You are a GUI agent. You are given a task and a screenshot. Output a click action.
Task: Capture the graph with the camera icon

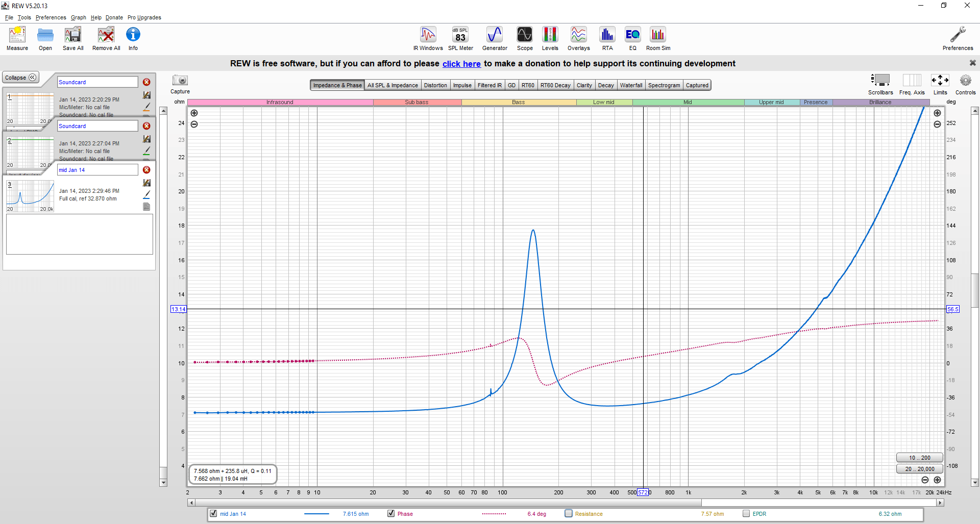tap(180, 81)
